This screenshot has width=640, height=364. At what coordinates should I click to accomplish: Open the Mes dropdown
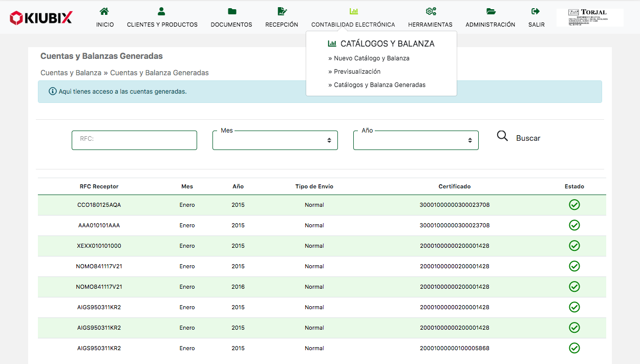(x=275, y=140)
